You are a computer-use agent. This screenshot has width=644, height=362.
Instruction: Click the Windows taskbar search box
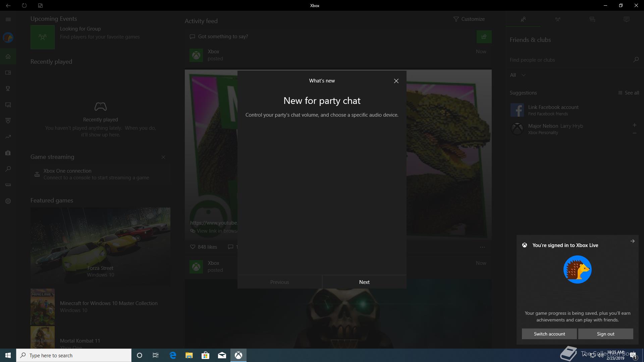coord(74,355)
